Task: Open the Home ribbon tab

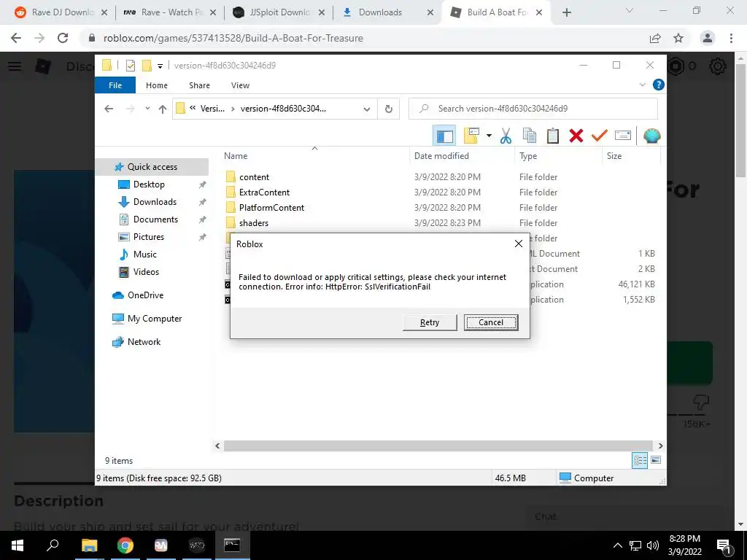Action: [x=157, y=85]
